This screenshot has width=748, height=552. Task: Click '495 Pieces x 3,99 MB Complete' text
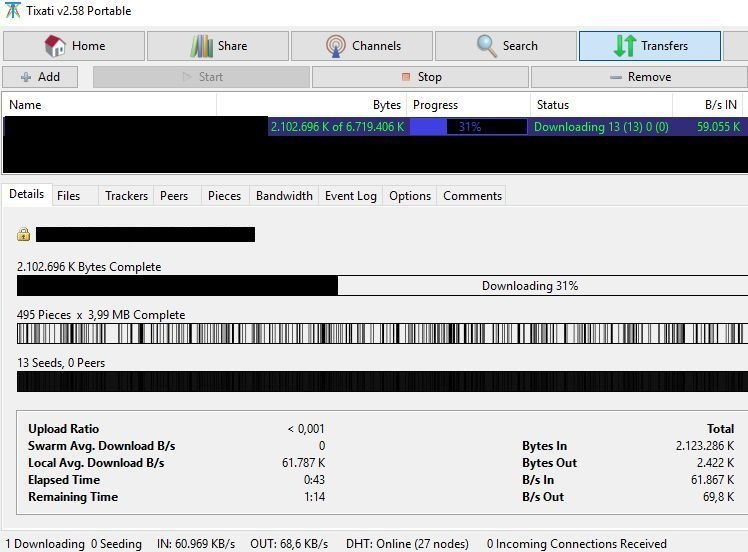coord(101,315)
